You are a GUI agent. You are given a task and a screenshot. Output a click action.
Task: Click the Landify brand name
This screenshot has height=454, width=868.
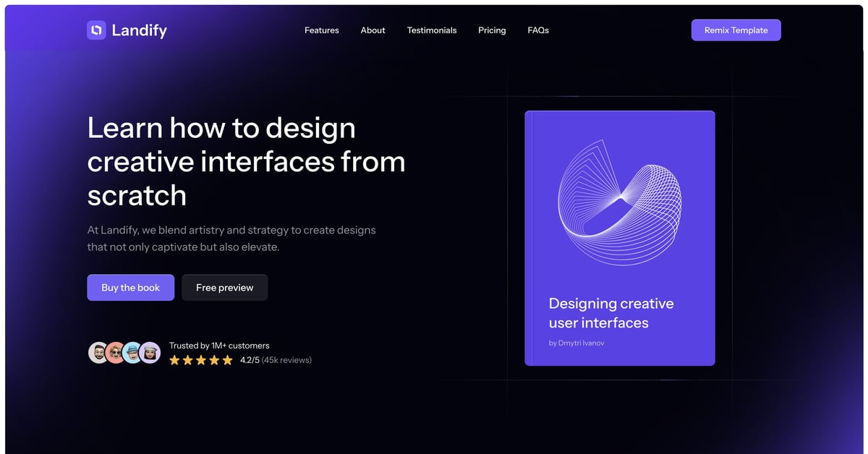tap(140, 30)
